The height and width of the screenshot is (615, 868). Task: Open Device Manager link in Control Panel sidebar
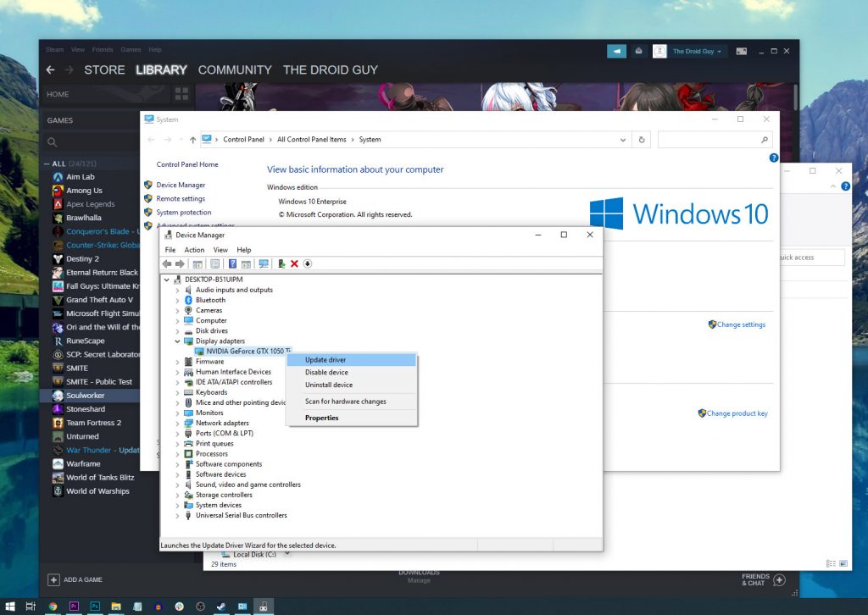pyautogui.click(x=181, y=186)
